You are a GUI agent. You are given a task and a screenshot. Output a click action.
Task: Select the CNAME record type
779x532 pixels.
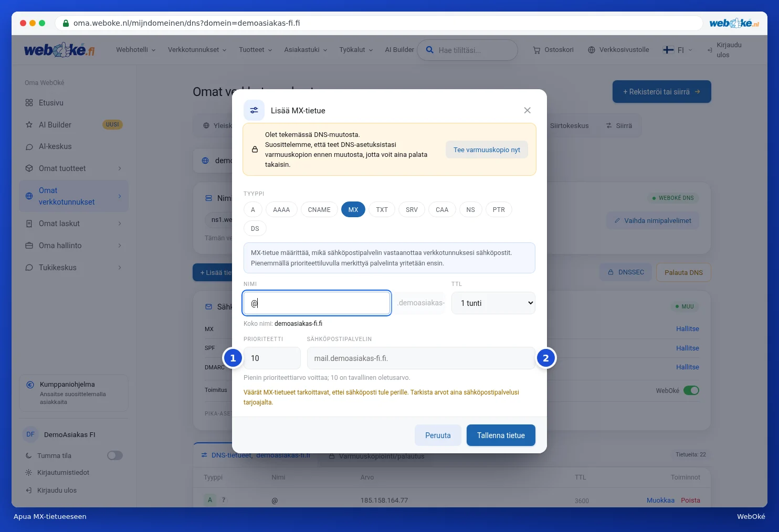[x=319, y=210]
